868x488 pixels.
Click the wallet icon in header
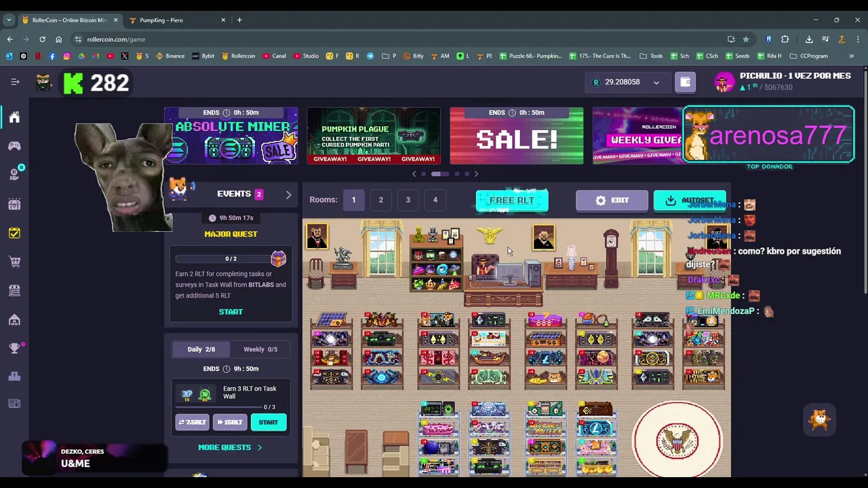[x=685, y=82]
